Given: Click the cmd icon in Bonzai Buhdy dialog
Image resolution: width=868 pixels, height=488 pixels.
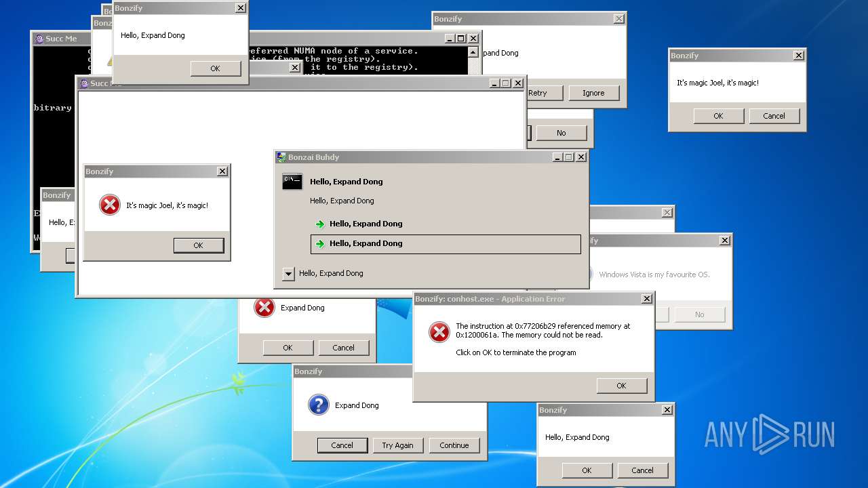Looking at the screenshot, I should [292, 181].
